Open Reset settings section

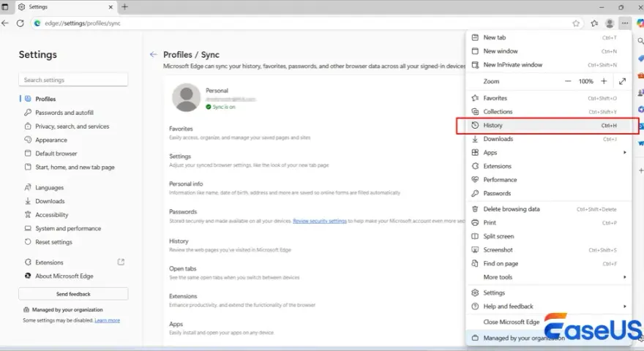click(x=53, y=242)
